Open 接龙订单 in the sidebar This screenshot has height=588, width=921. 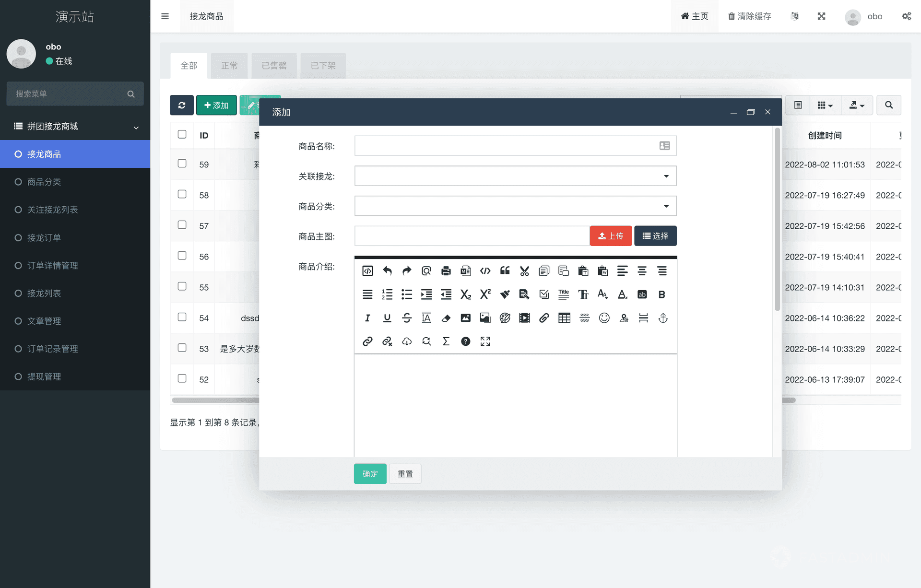point(44,237)
